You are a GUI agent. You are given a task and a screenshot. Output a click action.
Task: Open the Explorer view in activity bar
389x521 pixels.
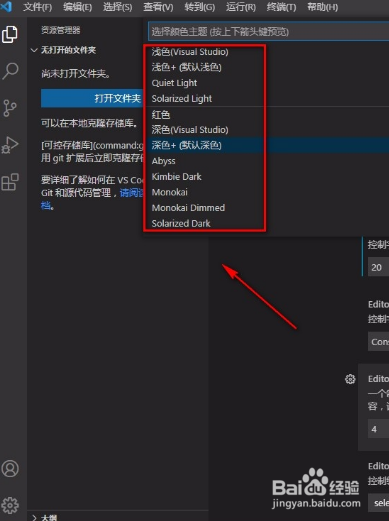[10, 34]
